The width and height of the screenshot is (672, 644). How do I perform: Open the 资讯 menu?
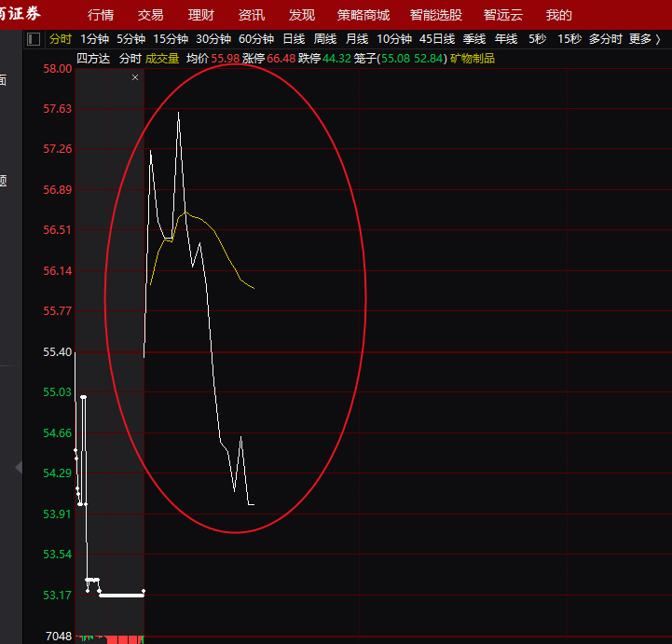click(251, 16)
